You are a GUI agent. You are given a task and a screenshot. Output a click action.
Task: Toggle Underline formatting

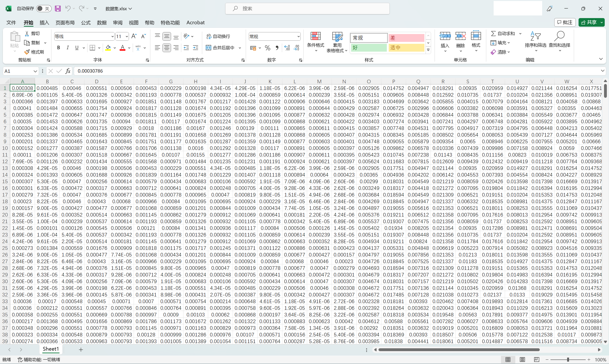[77, 48]
